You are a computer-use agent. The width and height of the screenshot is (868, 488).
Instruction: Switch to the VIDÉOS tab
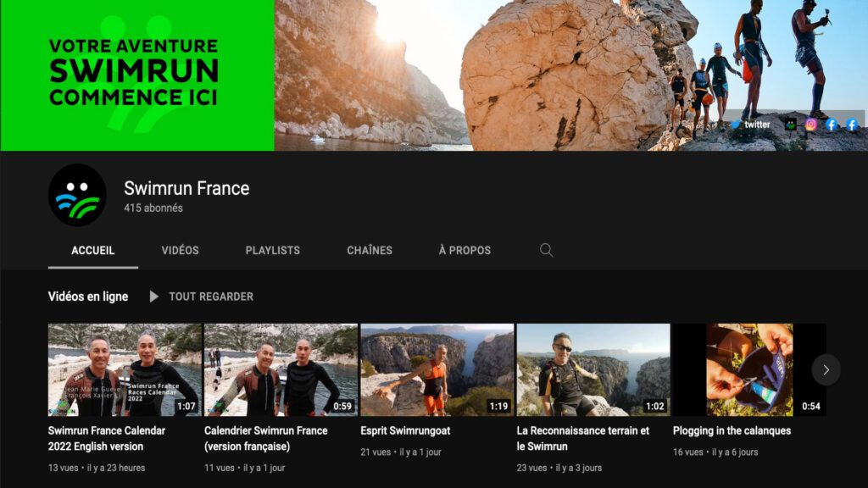(x=180, y=251)
